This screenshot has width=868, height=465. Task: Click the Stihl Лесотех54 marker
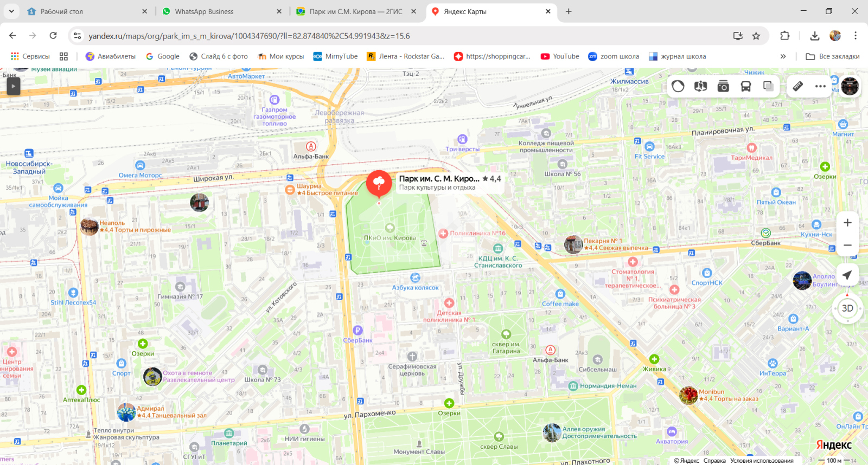point(73,293)
